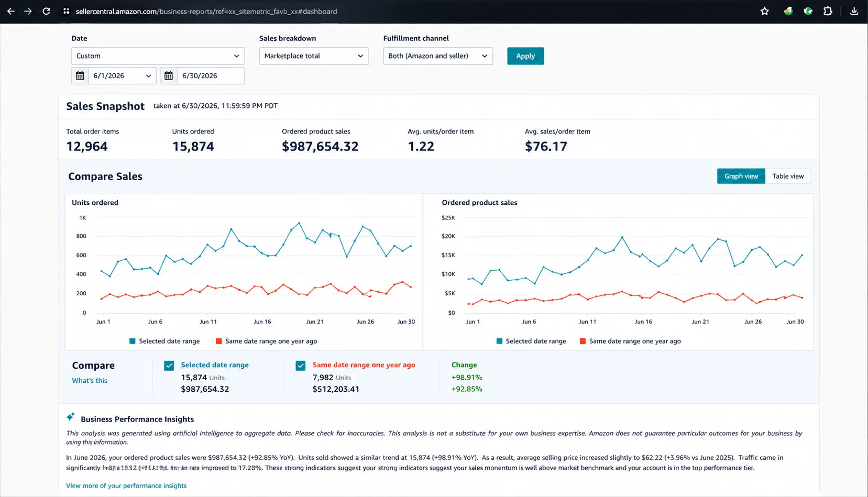Viewport: 868px width, 497px height.
Task: Click the Change column header
Action: pyautogui.click(x=464, y=365)
